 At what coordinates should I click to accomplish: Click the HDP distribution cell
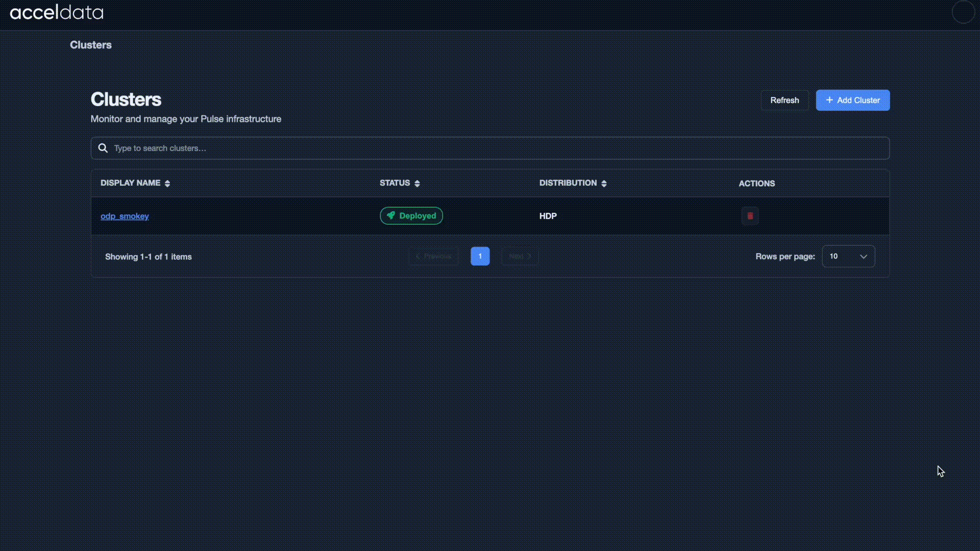[548, 216]
